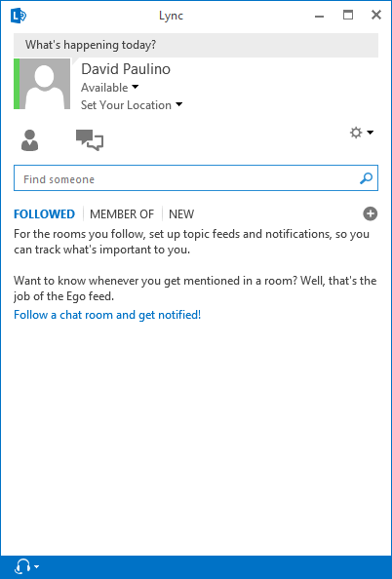Viewport: 392px width, 579px height.
Task: Expand the audio device dropdown arrow
Action: [x=36, y=566]
